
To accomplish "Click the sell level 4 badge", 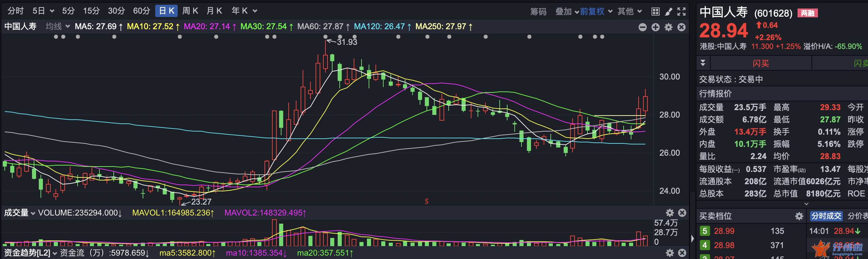I will (x=705, y=245).
